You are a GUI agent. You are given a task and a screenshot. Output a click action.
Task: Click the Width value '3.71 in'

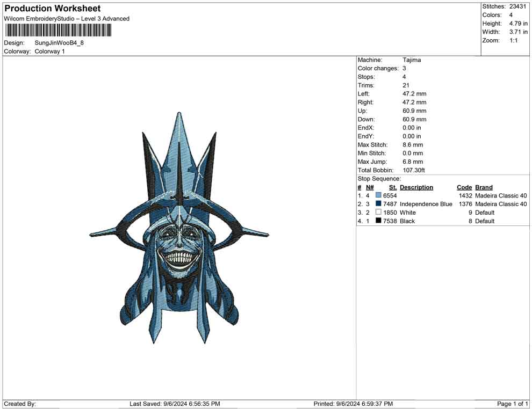coord(519,32)
